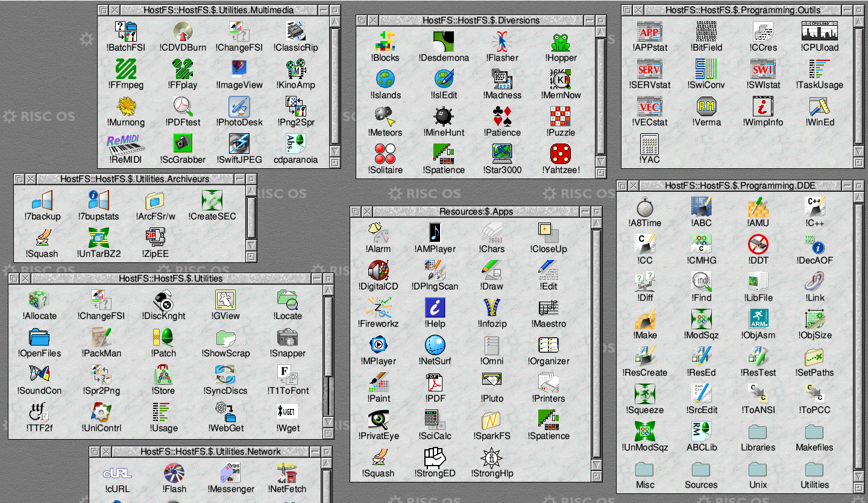
Task: Open the !UniContrl icon
Action: (x=101, y=413)
